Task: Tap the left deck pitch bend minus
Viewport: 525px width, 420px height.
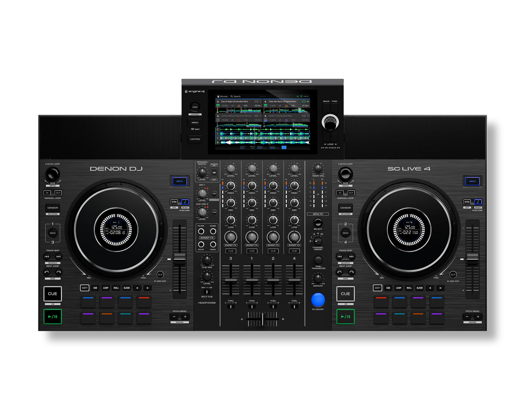Action: point(174,317)
